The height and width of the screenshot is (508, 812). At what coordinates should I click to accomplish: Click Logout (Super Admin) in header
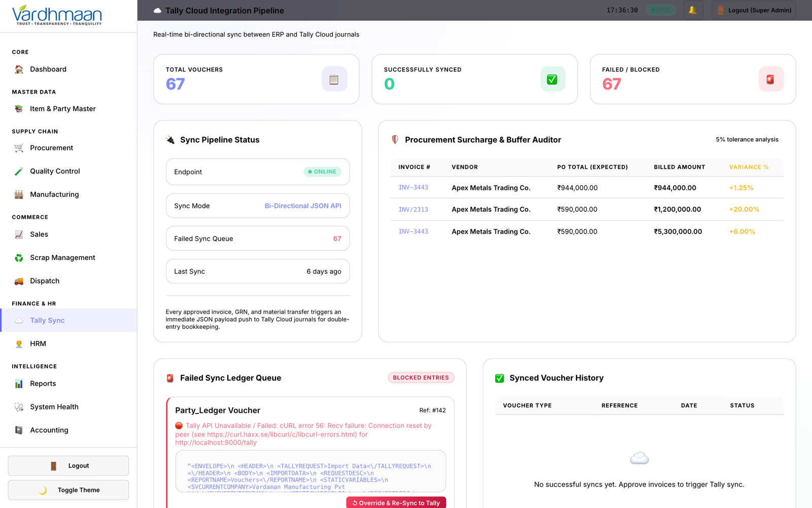tap(754, 10)
